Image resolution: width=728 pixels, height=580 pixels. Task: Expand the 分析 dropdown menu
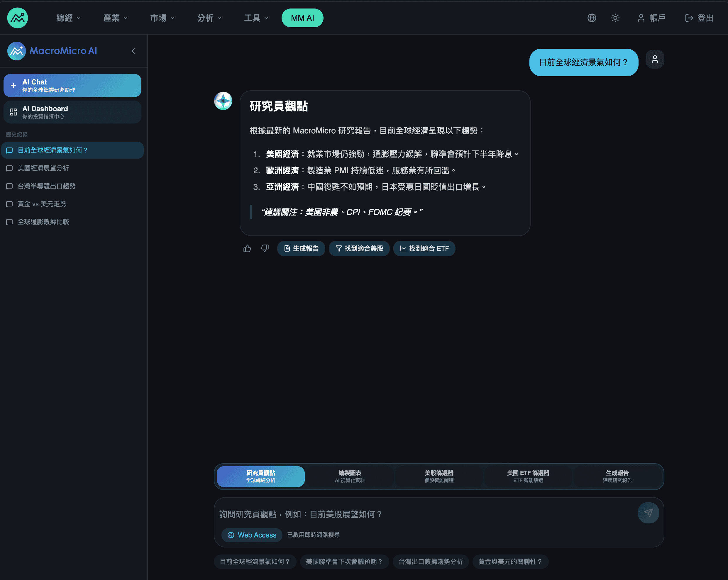click(x=209, y=18)
